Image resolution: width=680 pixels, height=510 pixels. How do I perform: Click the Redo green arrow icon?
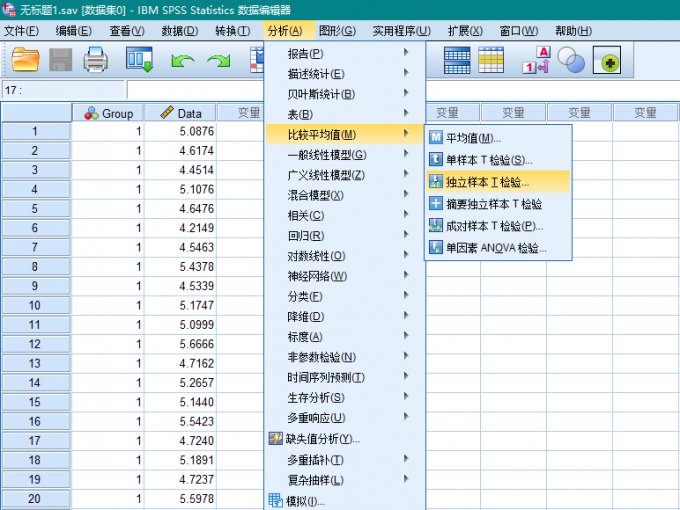click(219, 61)
